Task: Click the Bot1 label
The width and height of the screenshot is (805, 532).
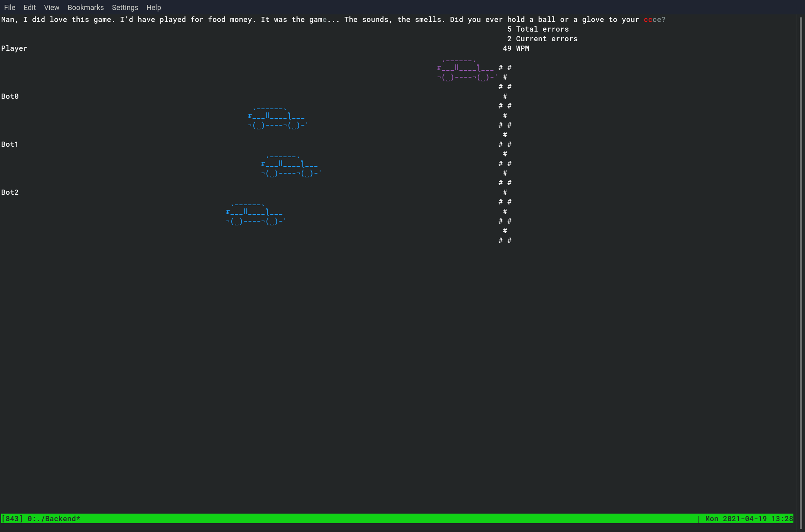Action: tap(10, 144)
